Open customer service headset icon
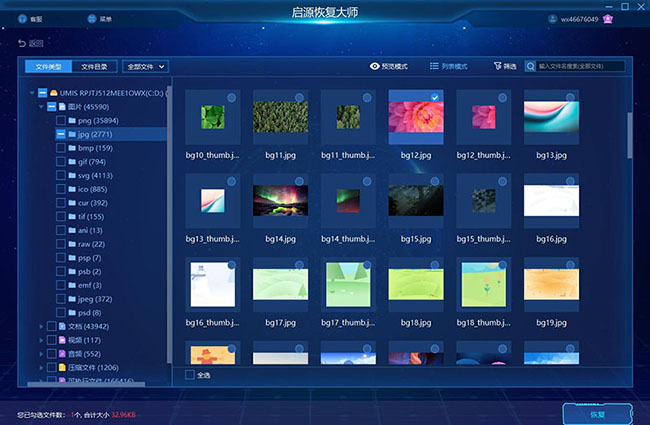650x425 pixels. pos(22,19)
